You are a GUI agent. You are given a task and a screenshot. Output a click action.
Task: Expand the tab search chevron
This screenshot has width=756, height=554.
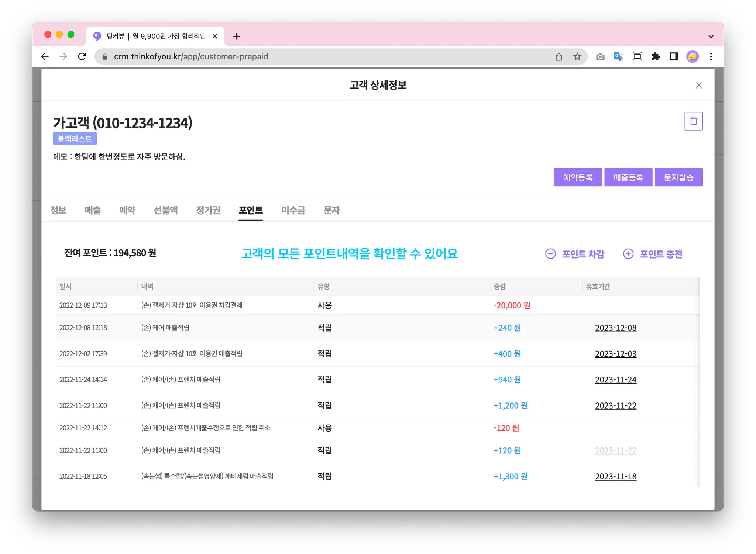pyautogui.click(x=711, y=36)
